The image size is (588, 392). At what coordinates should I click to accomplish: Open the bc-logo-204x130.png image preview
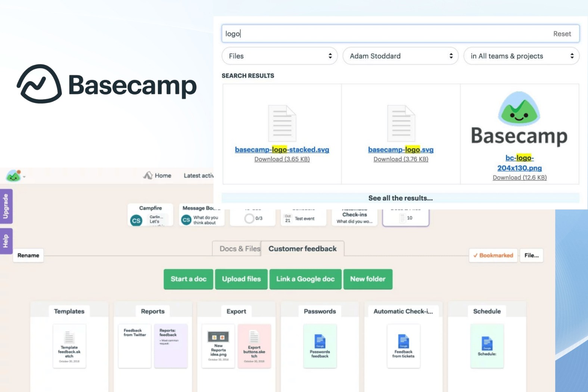519,119
